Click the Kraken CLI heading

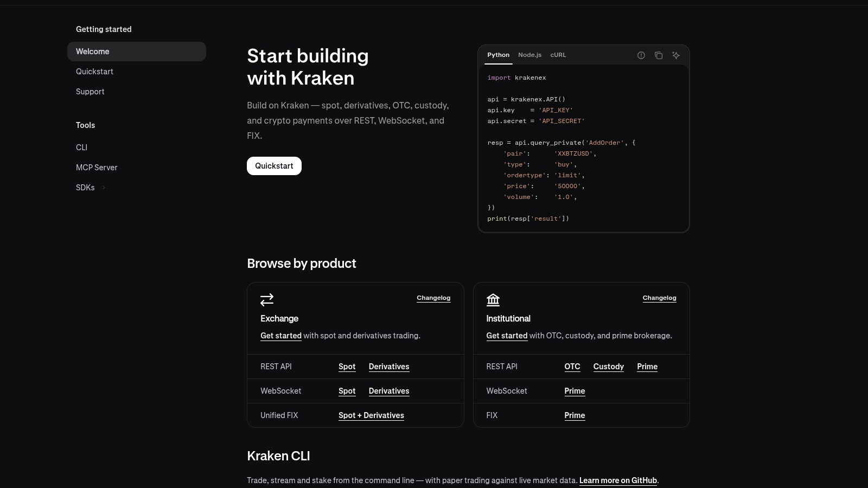(278, 456)
